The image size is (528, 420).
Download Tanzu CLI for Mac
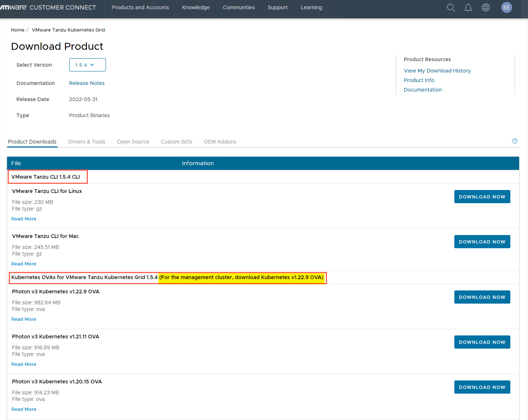coord(482,242)
